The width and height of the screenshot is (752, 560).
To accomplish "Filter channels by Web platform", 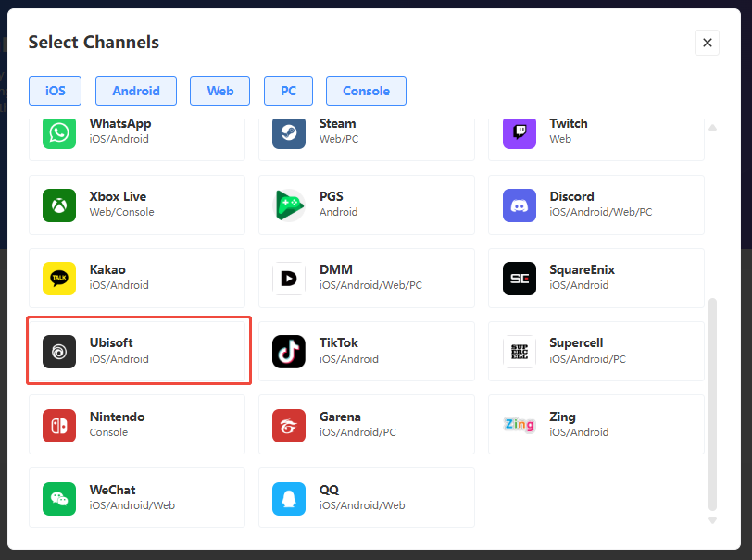I will tap(220, 91).
